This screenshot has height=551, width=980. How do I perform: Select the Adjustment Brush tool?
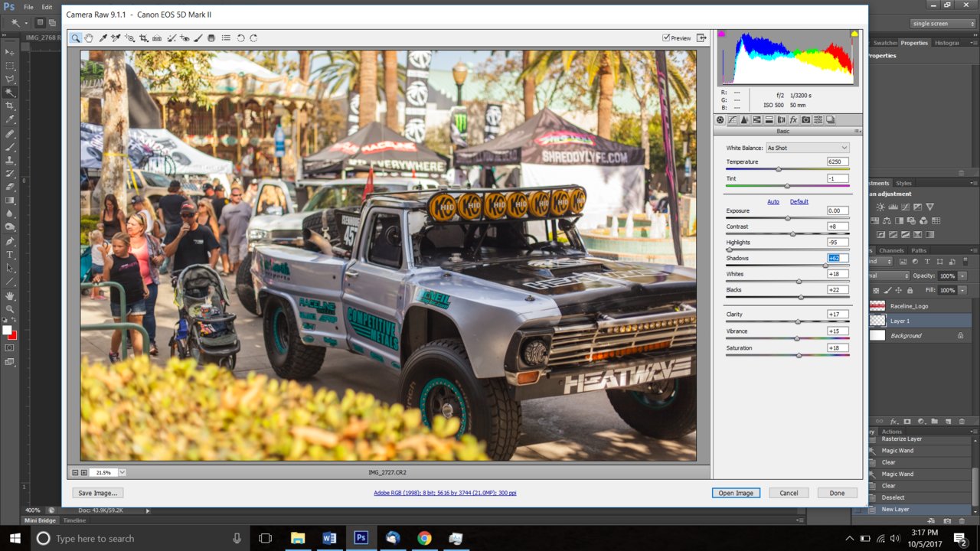(x=198, y=38)
